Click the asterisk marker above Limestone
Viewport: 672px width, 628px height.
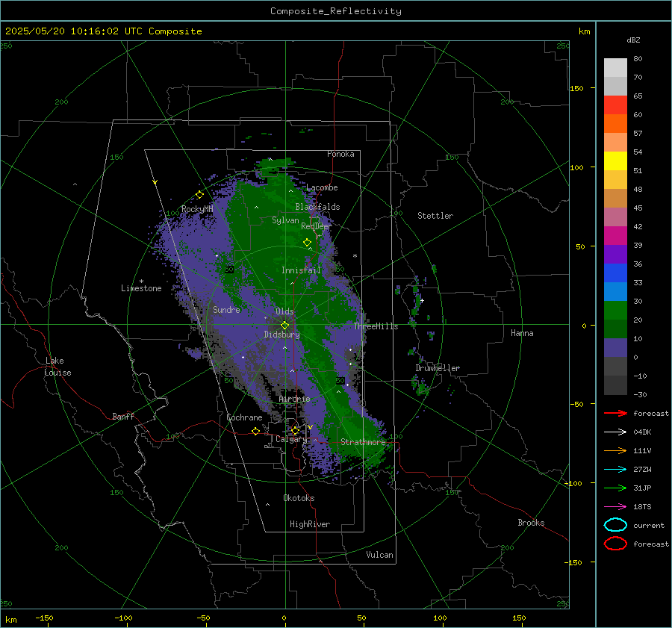tap(141, 282)
